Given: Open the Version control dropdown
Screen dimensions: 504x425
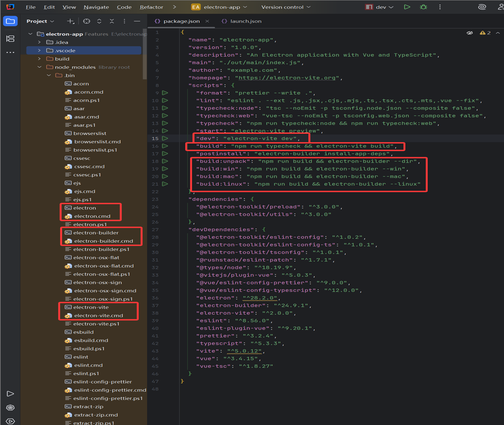Looking at the screenshot, I should click(286, 7).
